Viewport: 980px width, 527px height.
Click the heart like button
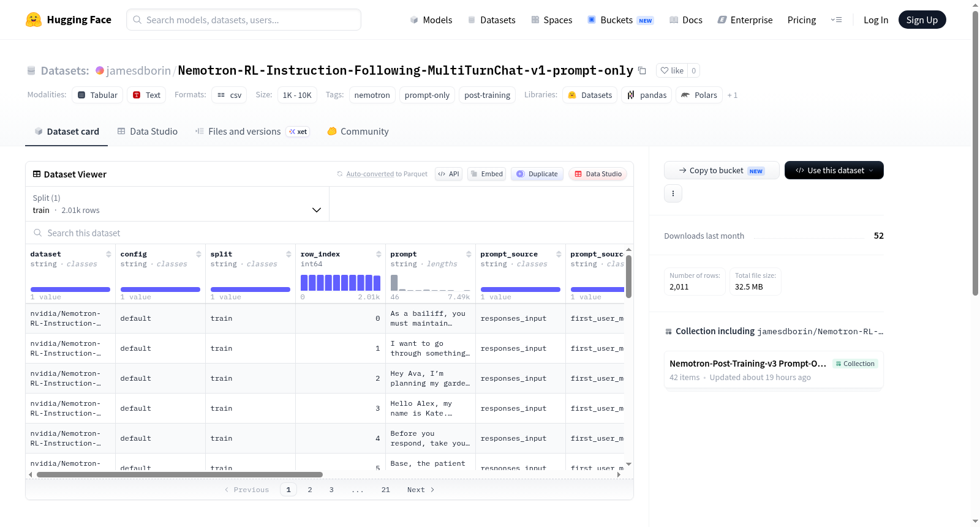(x=672, y=70)
